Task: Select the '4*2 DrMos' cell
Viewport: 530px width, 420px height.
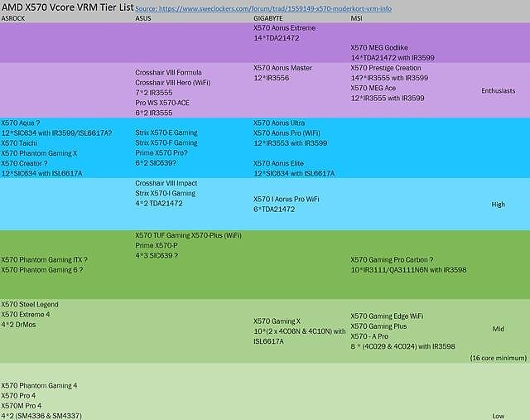Action: 18,325
